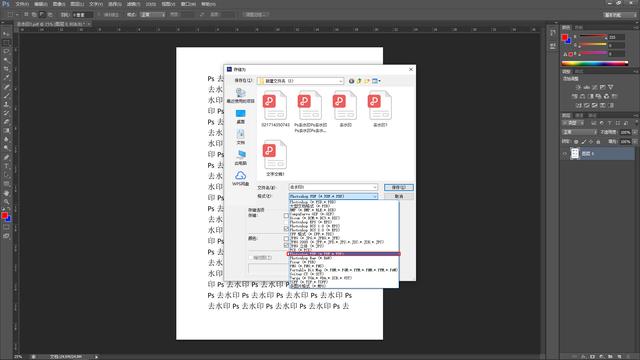This screenshot has height=360, width=640.
Task: Open the WPS cloud location
Action: click(240, 178)
